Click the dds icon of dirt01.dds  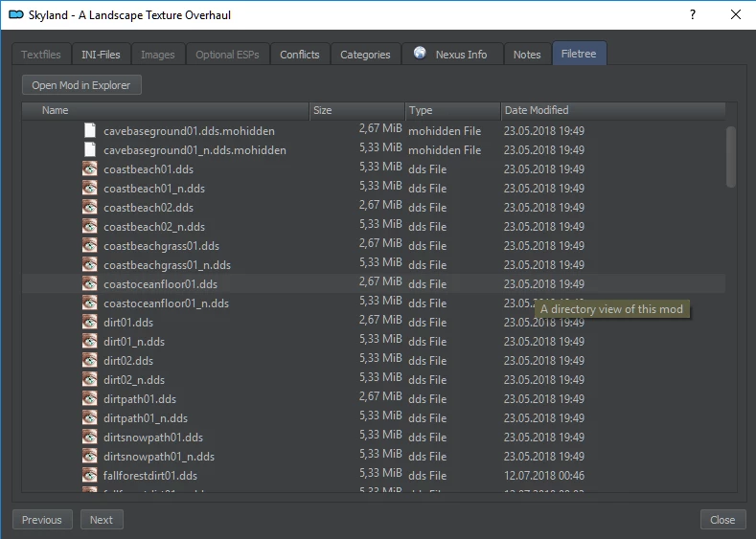(90, 323)
